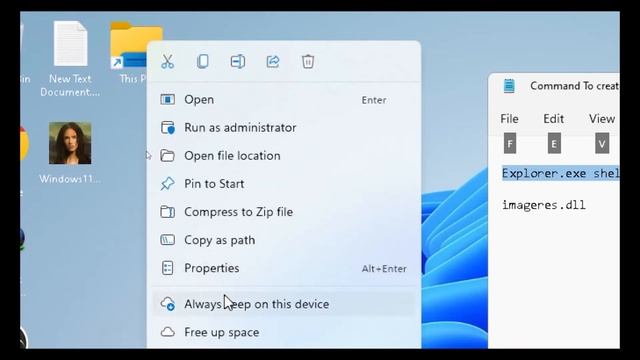Select the New Text Document desktop icon
The height and width of the screenshot is (360, 640).
pyautogui.click(x=70, y=59)
